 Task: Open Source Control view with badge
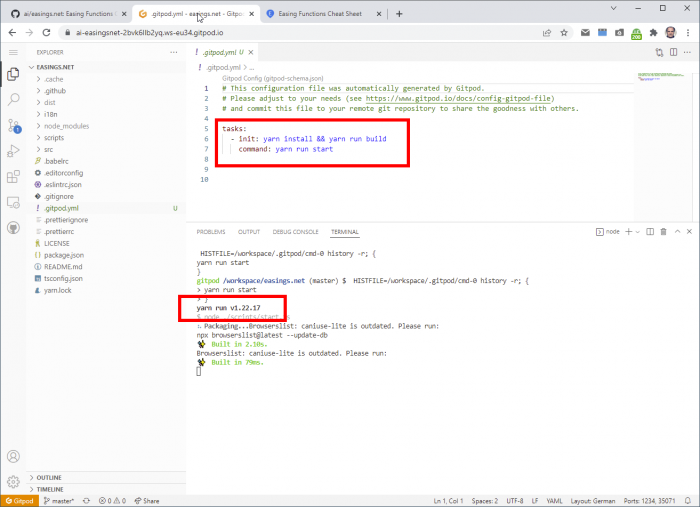[13, 125]
